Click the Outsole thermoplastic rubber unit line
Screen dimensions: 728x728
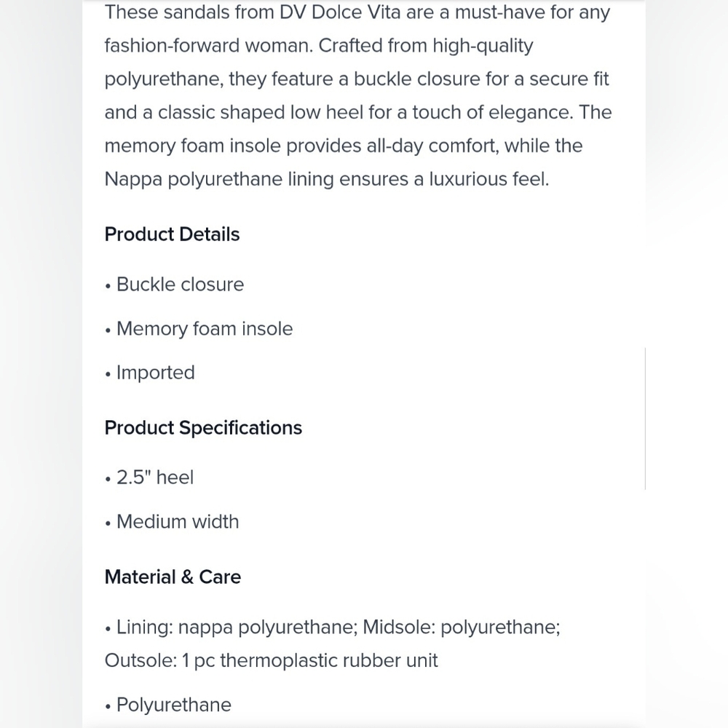point(271,661)
